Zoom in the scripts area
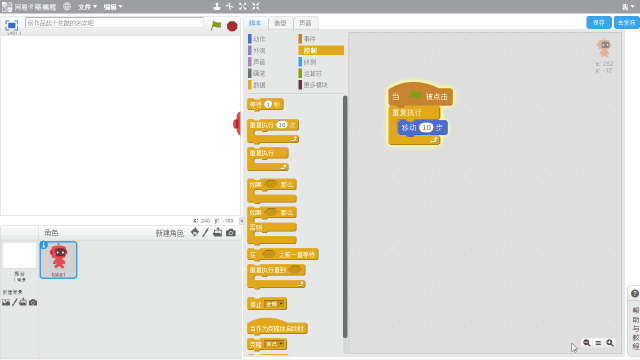Viewport: 640px width, 360px height. coord(610,343)
